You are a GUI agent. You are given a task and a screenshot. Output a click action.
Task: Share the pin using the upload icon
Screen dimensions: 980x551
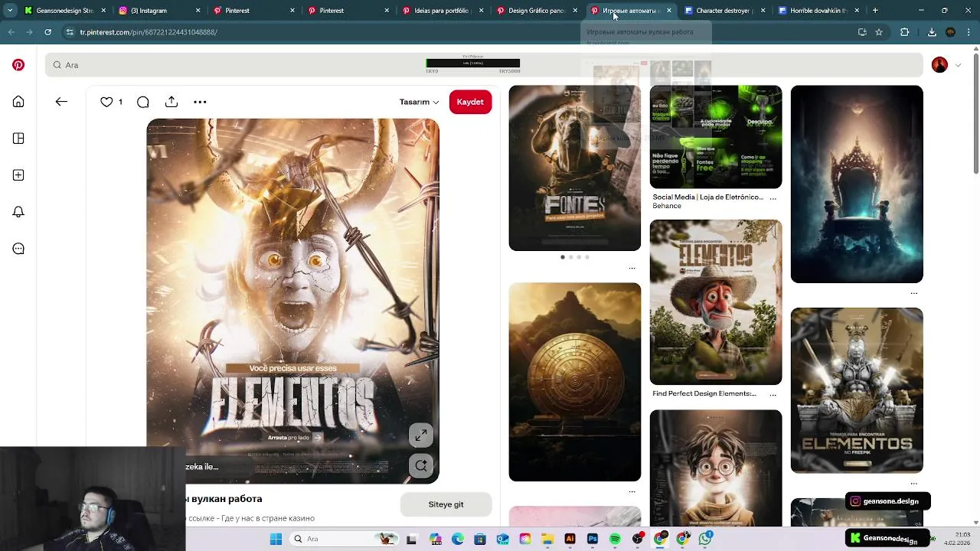(x=171, y=102)
